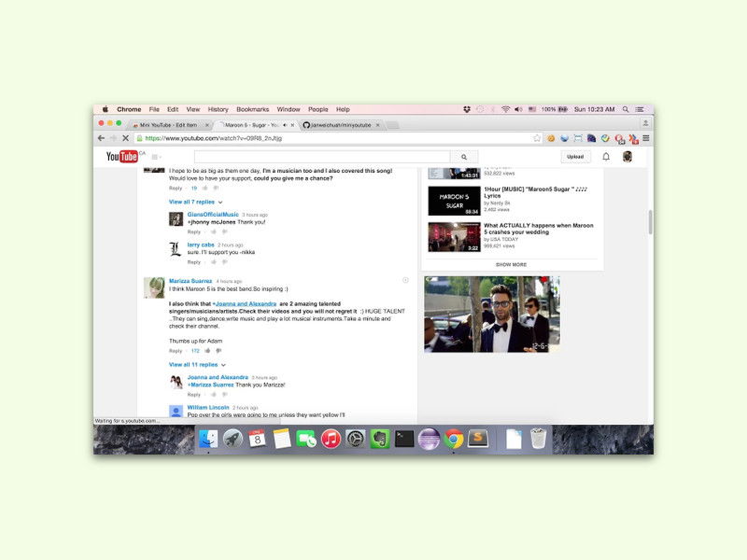Click the YouTube logo

pos(122,156)
